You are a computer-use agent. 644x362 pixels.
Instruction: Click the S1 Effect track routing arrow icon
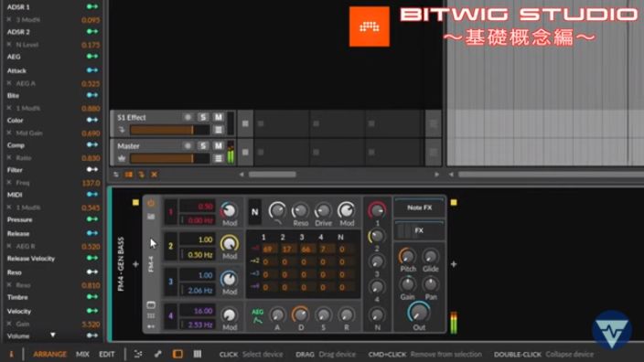click(122, 130)
